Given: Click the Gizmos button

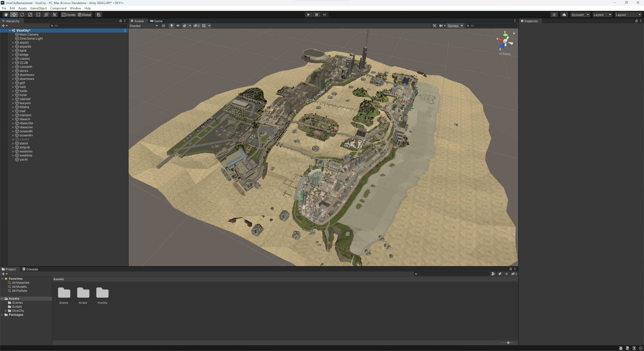Looking at the screenshot, I should click(x=453, y=26).
